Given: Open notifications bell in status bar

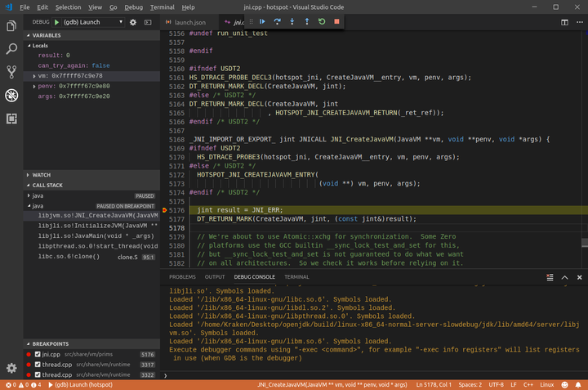Looking at the screenshot, I should click(578, 385).
